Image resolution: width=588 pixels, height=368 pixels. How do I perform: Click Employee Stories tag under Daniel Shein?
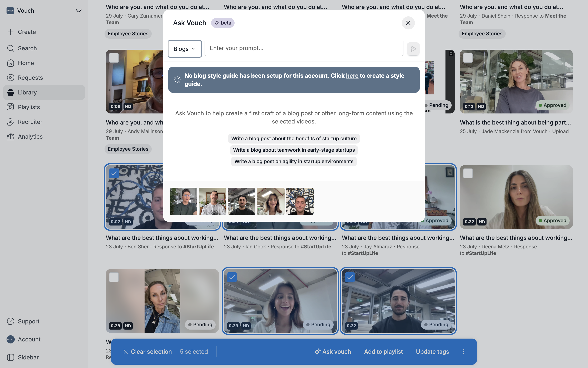pos(482,34)
